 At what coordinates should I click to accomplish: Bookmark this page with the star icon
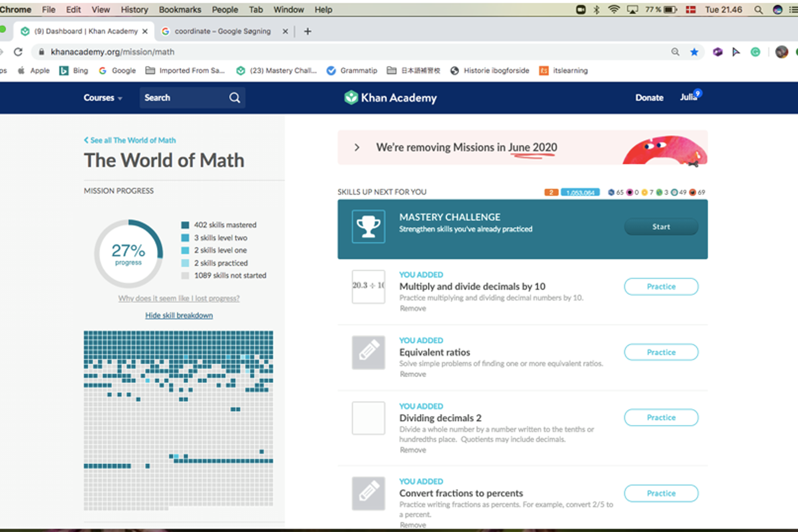pos(694,52)
